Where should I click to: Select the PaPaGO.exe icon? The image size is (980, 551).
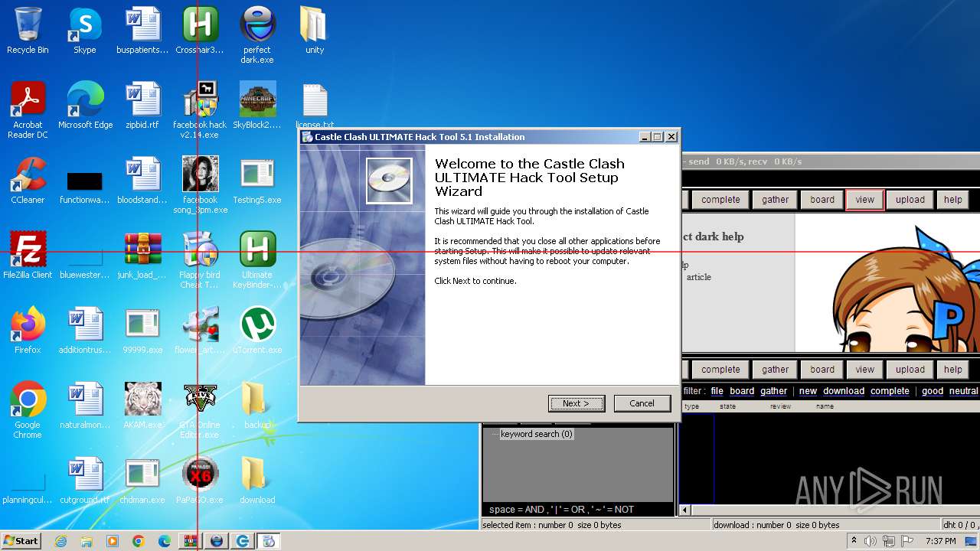pyautogui.click(x=200, y=481)
